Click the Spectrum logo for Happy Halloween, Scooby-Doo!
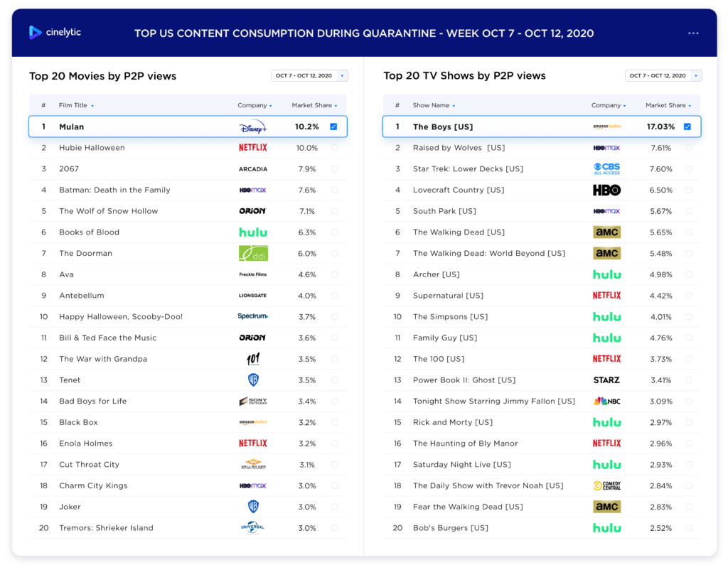728x565 pixels. coord(253,316)
